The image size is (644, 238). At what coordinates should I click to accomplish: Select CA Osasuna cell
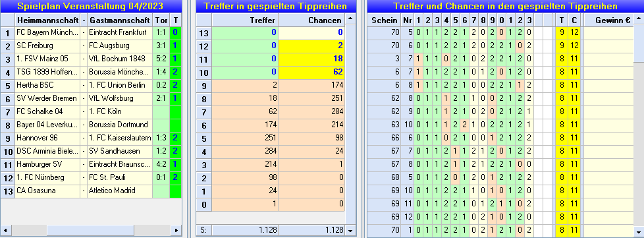[47, 191]
